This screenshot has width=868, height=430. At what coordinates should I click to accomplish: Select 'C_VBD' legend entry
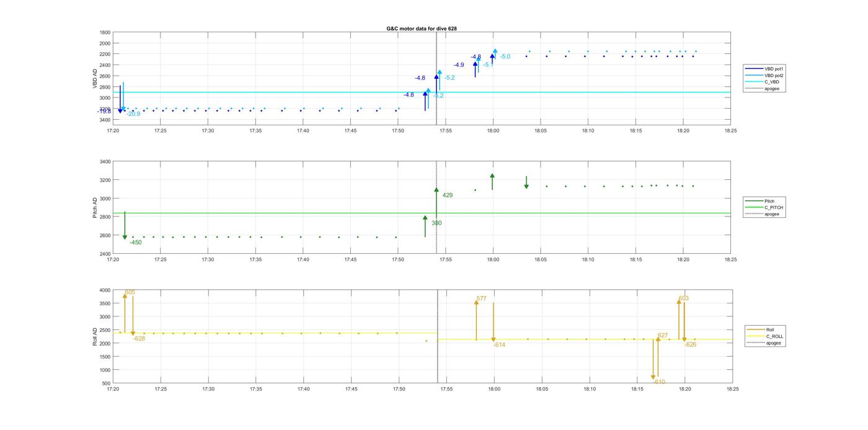pyautogui.click(x=764, y=82)
